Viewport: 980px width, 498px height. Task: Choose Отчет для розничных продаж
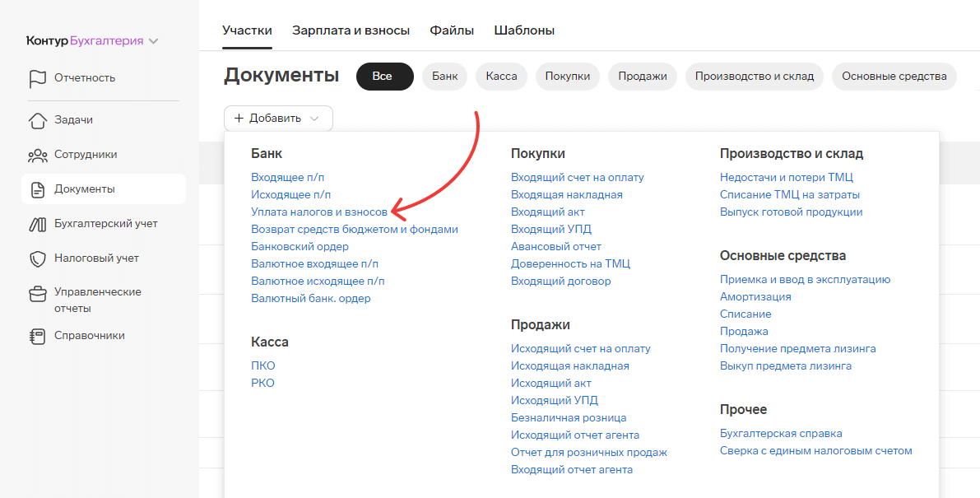tap(589, 453)
